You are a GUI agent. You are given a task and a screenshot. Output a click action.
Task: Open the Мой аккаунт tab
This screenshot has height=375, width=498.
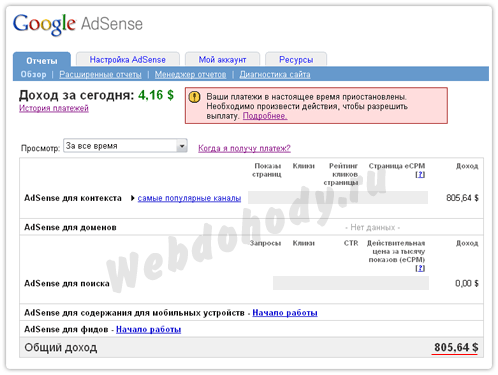[x=222, y=60]
